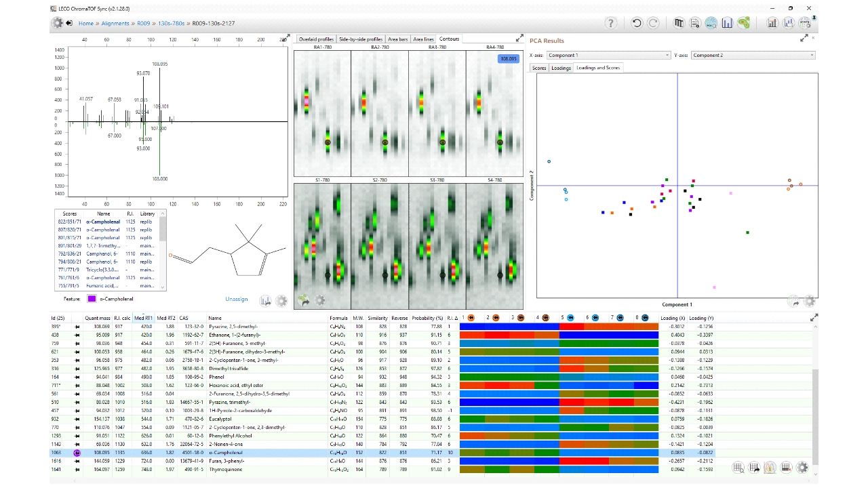Toggle the sample 5 blue column marker
The height and width of the screenshot is (488, 868).
(x=570, y=317)
